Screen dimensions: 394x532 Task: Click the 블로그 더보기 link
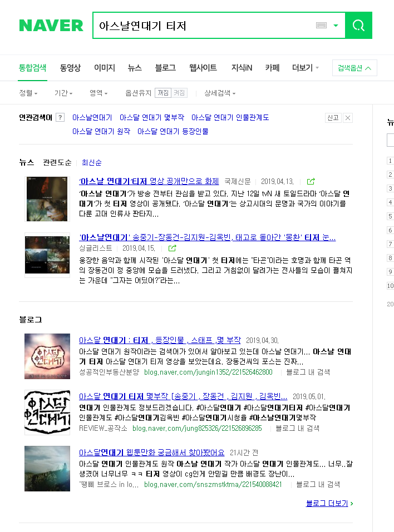(329, 504)
